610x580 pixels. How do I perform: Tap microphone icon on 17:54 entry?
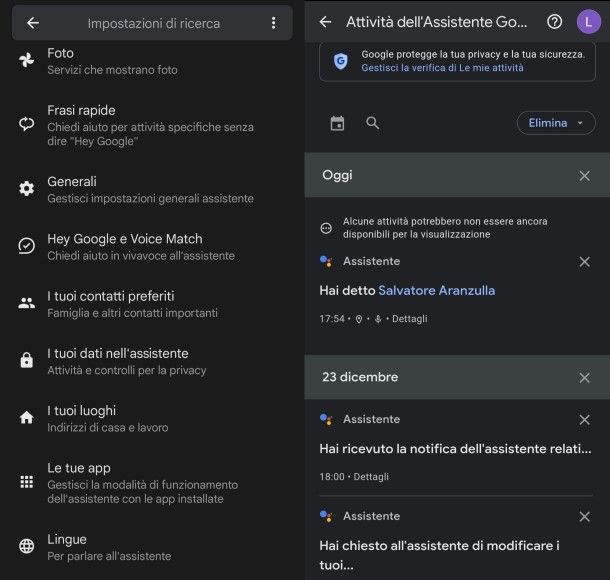click(x=378, y=319)
